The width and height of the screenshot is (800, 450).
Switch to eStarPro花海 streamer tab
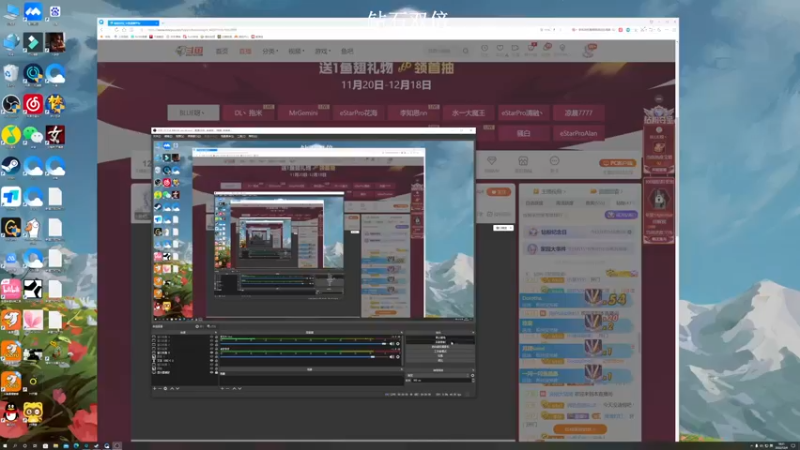click(x=358, y=113)
